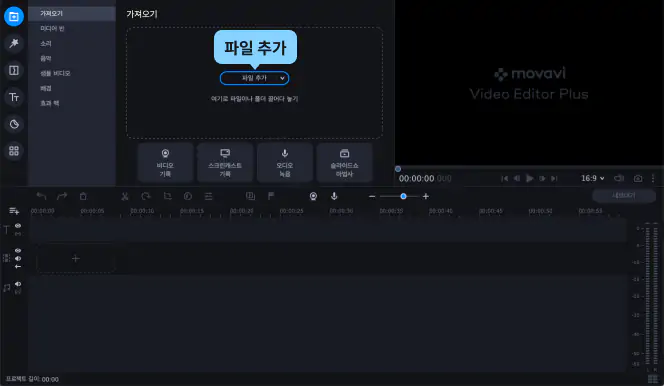
Task: Click the play button in preview
Action: (x=529, y=178)
